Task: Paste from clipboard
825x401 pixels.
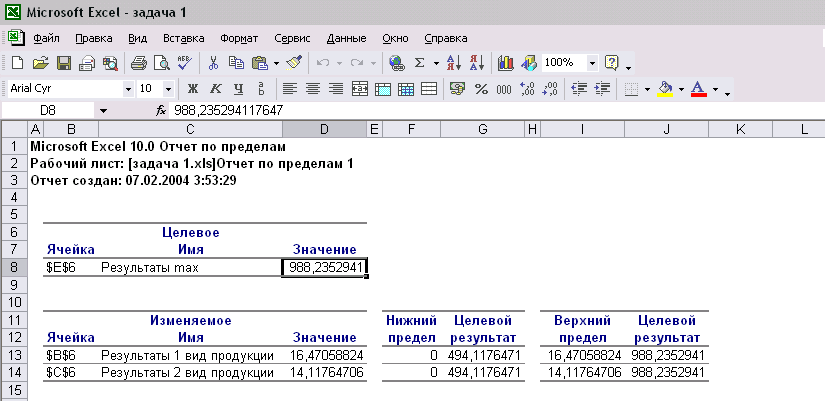Action: [260, 64]
